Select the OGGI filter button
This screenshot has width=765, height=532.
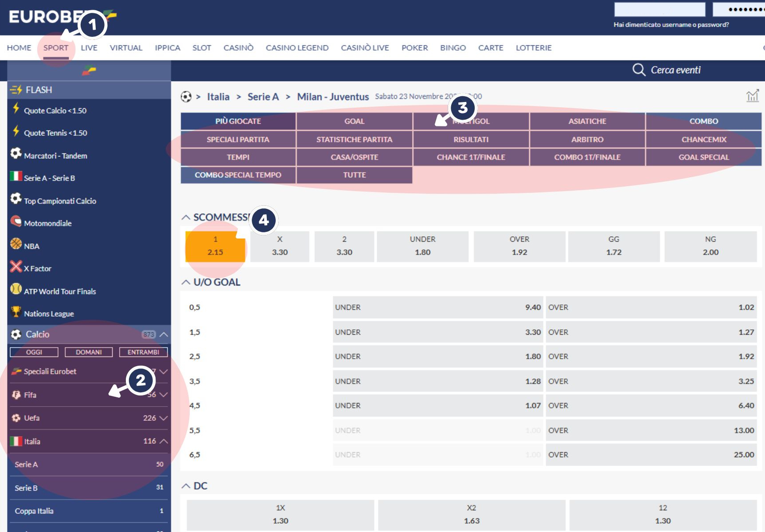[35, 352]
